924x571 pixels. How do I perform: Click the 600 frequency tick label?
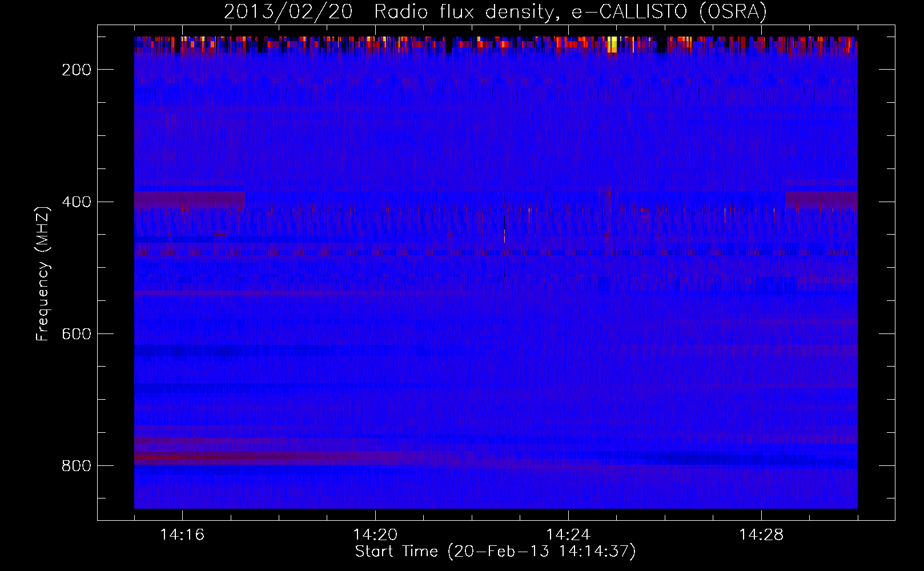[x=77, y=334]
